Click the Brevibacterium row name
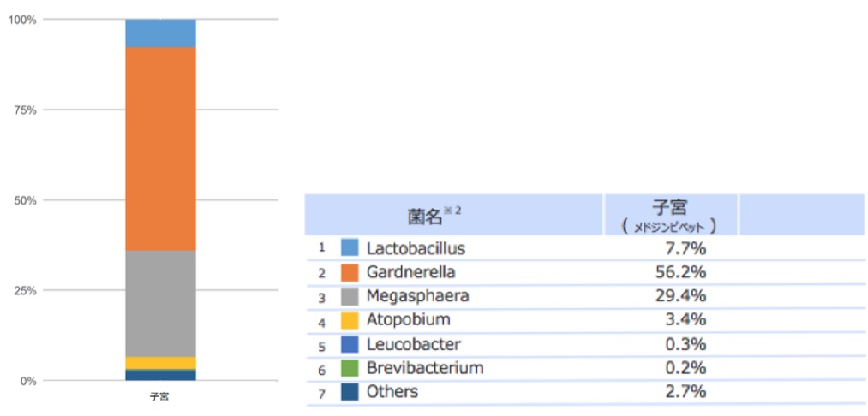868x416 pixels. click(425, 368)
